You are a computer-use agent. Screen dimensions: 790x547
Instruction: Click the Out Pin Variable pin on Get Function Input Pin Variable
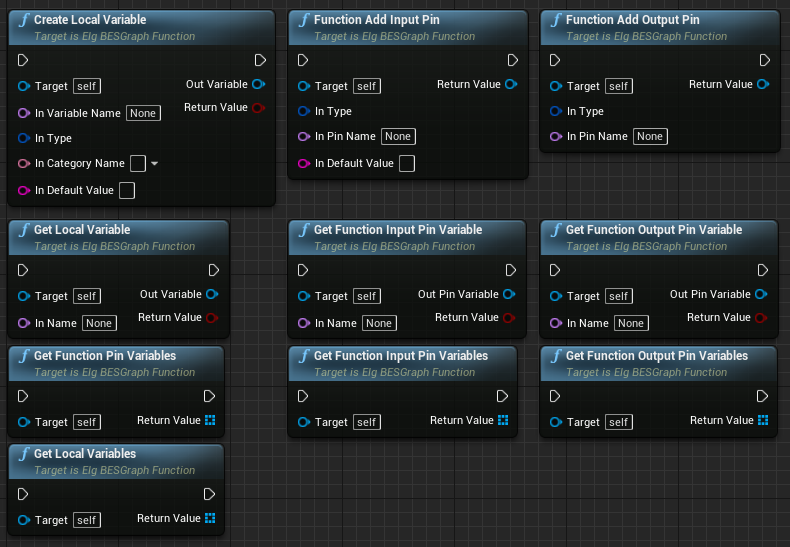click(509, 294)
